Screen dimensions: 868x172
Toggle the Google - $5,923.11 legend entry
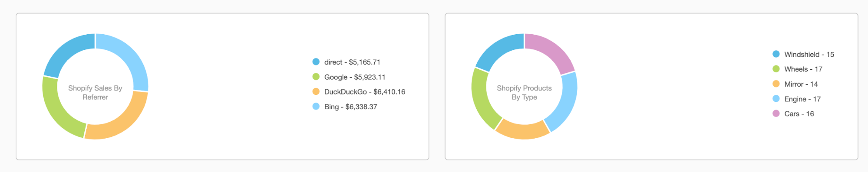coord(349,77)
